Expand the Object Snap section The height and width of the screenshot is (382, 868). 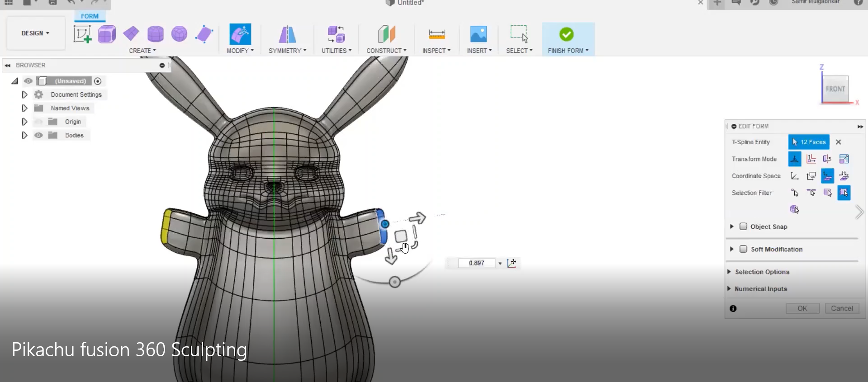732,226
